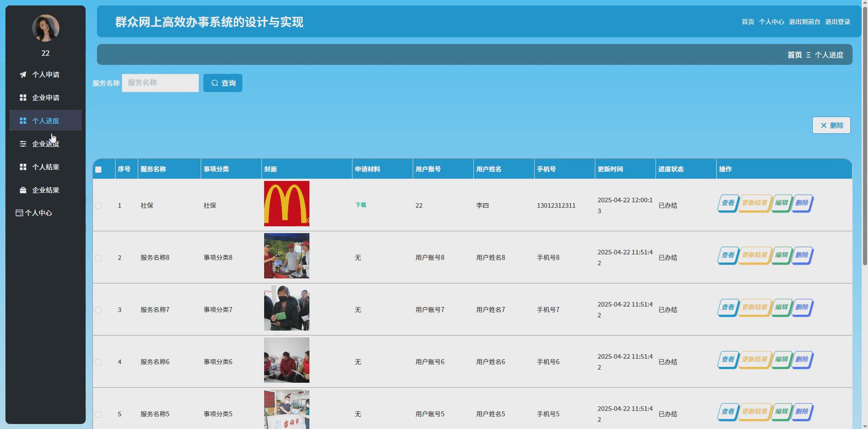
Task: Click 删除 for the 服务名称5 row
Action: point(802,411)
